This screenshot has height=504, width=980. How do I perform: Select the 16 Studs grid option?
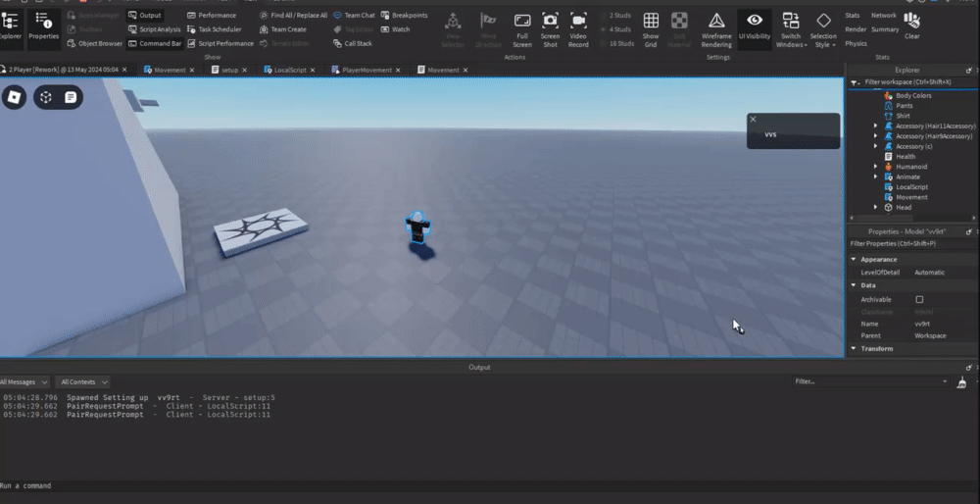point(616,44)
